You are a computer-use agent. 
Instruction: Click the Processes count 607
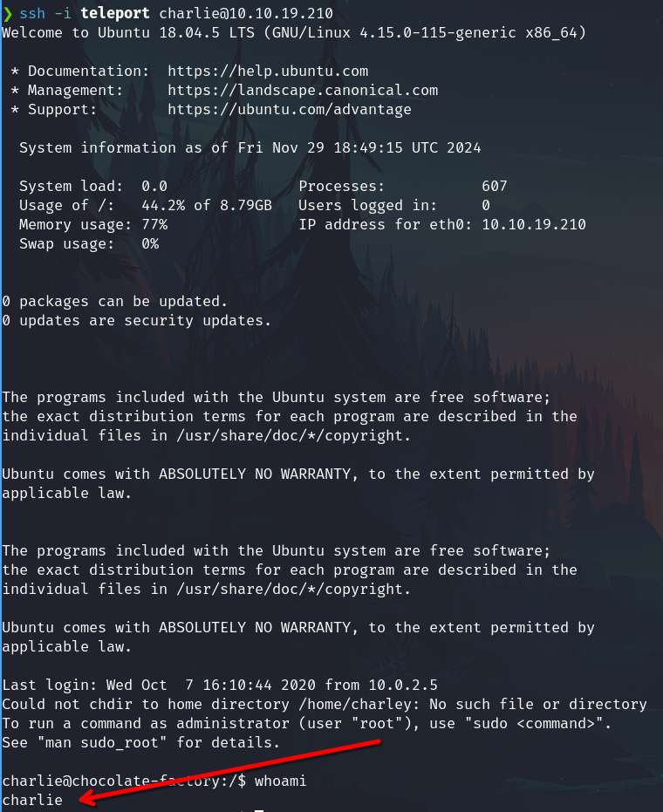click(494, 186)
